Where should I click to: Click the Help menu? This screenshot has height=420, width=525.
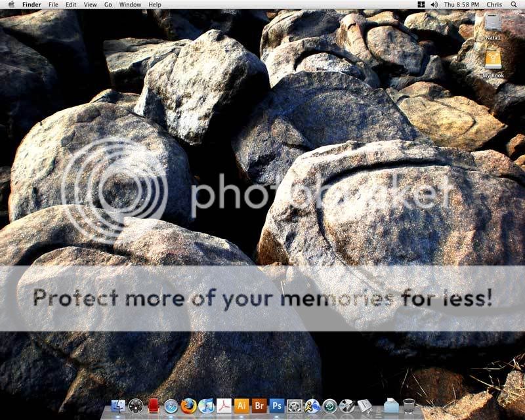point(155,5)
